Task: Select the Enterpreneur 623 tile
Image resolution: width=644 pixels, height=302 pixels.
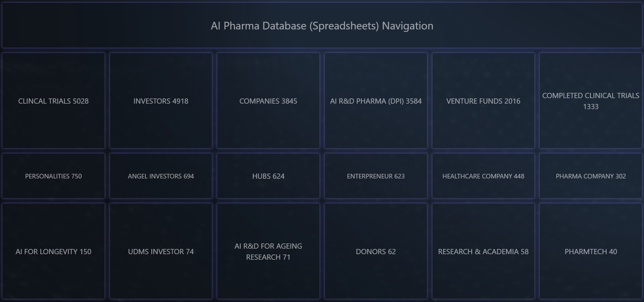Action: 376,176
